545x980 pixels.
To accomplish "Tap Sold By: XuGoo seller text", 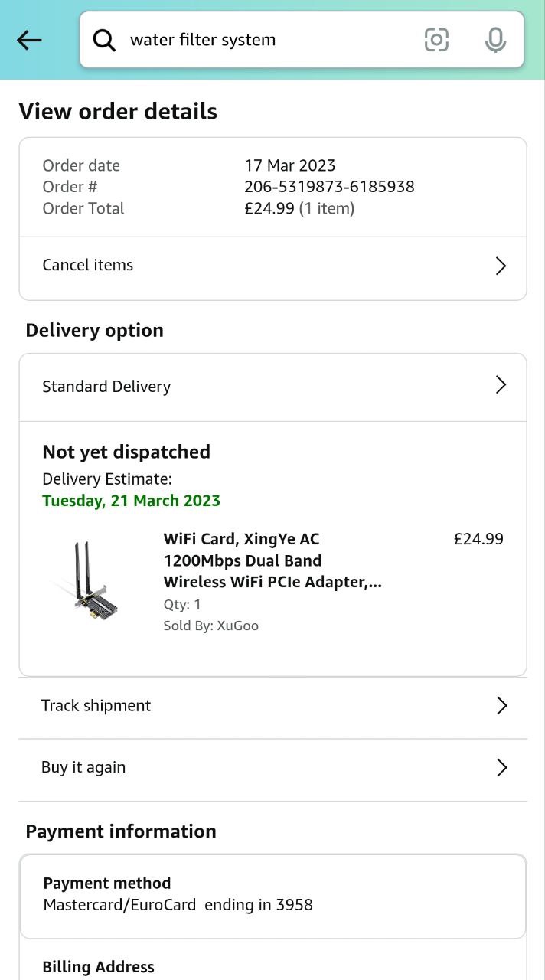I will (x=211, y=626).
